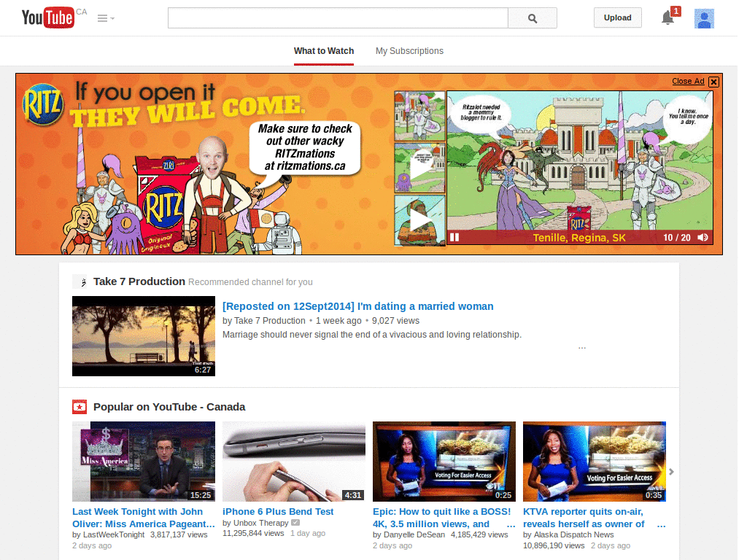747x560 pixels.
Task: Open the sunset video thumbnail 6:27
Action: point(144,336)
